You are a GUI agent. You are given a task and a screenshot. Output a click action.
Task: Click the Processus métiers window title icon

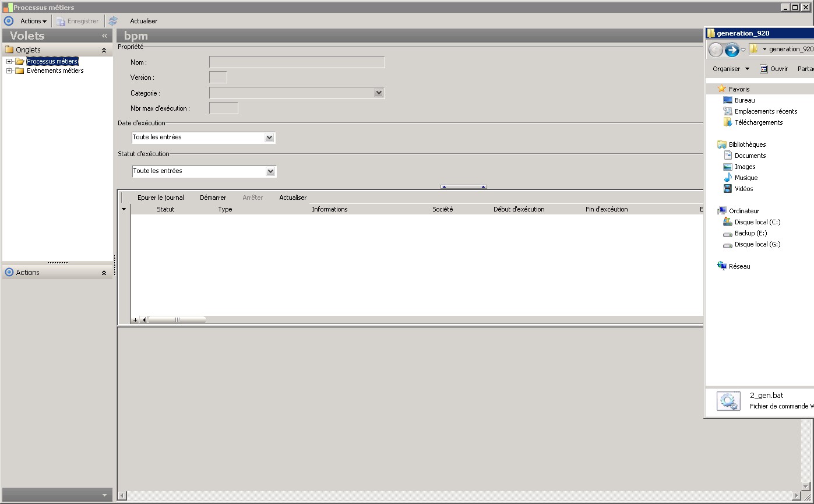pyautogui.click(x=7, y=8)
